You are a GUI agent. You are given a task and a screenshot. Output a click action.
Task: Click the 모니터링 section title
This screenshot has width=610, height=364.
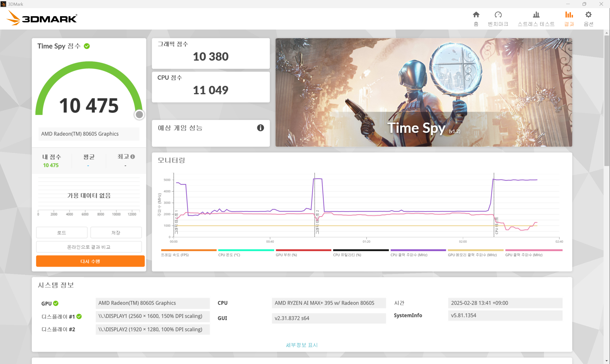(171, 160)
